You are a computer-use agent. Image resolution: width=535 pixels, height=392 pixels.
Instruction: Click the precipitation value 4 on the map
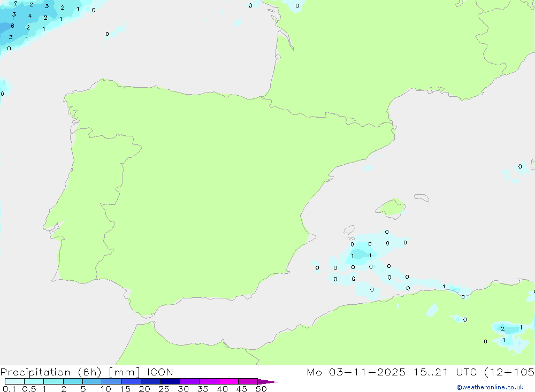click(29, 16)
